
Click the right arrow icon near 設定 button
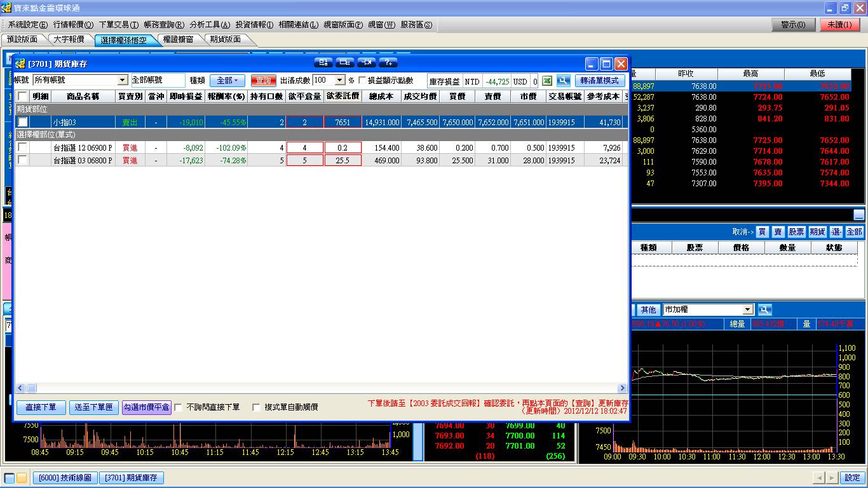[831, 478]
